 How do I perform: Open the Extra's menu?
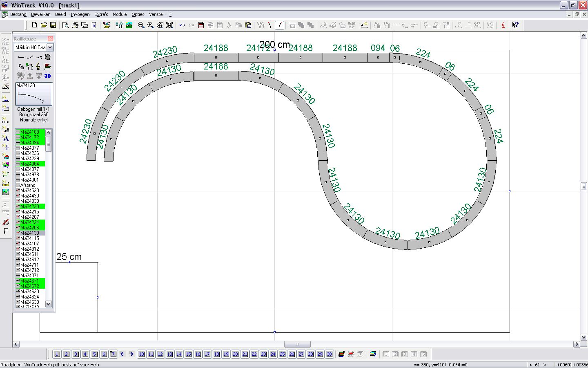coord(101,14)
